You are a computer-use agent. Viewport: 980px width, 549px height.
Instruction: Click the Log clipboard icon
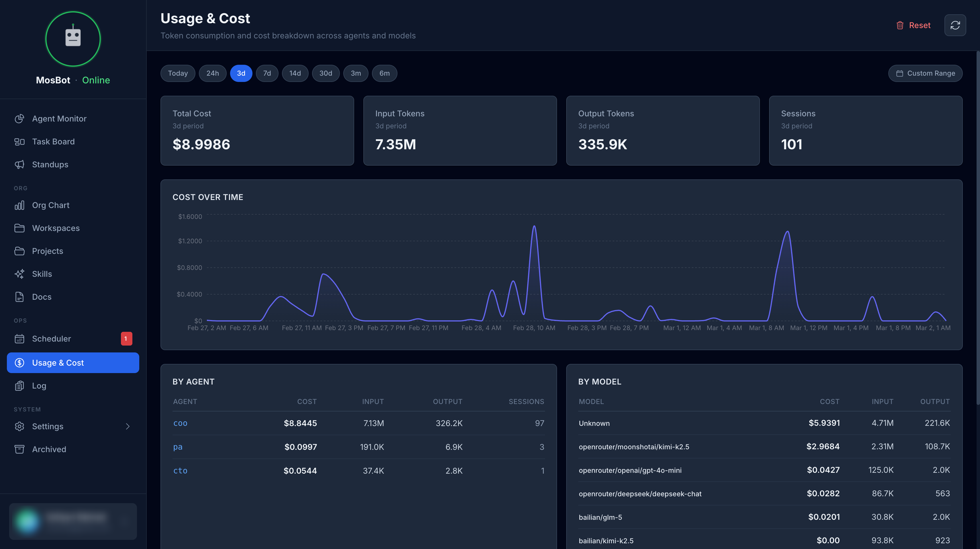point(19,386)
